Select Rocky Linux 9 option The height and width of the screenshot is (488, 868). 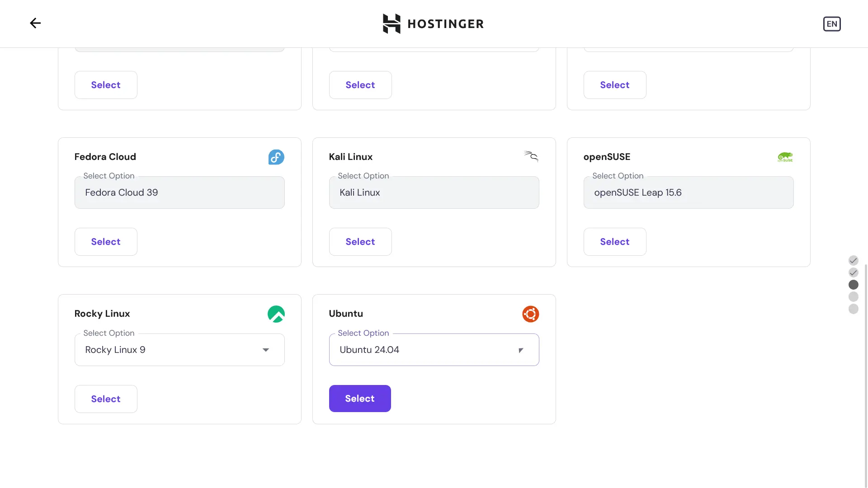tap(179, 349)
